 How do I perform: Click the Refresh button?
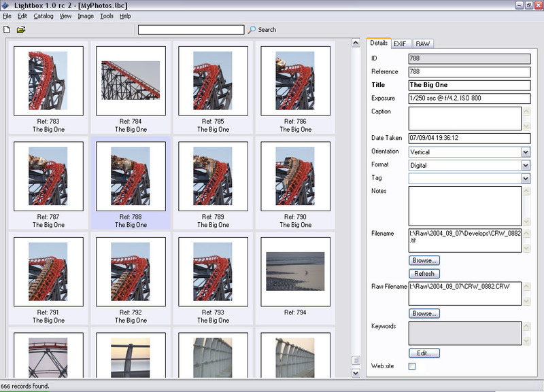point(424,274)
